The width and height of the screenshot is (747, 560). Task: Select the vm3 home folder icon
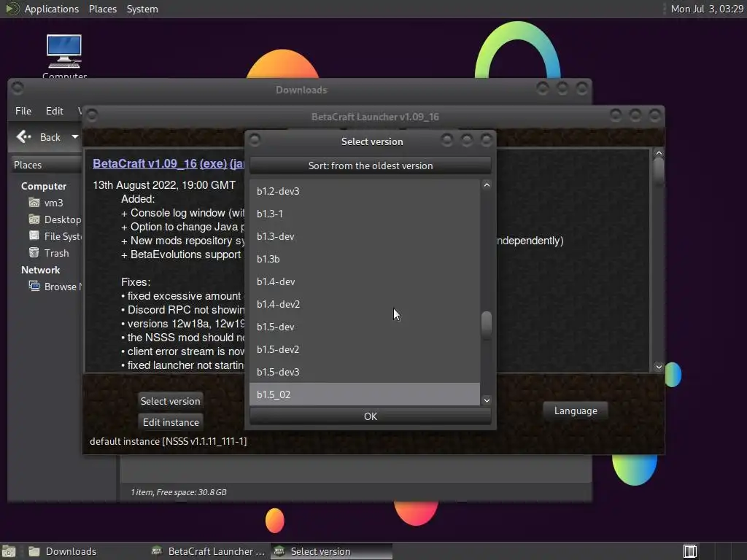click(34, 203)
